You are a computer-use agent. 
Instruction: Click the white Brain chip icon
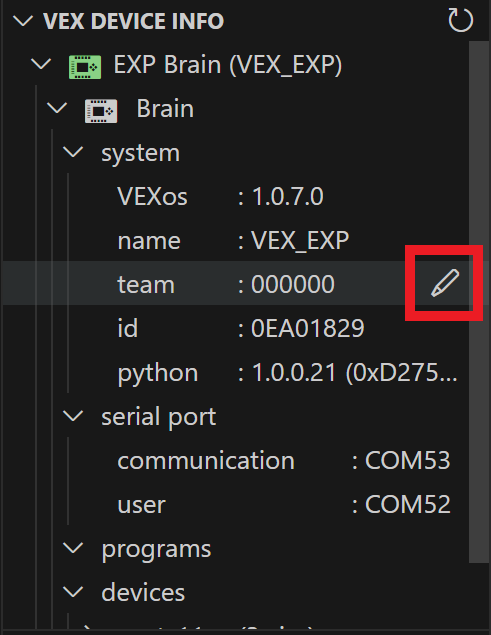(x=101, y=111)
